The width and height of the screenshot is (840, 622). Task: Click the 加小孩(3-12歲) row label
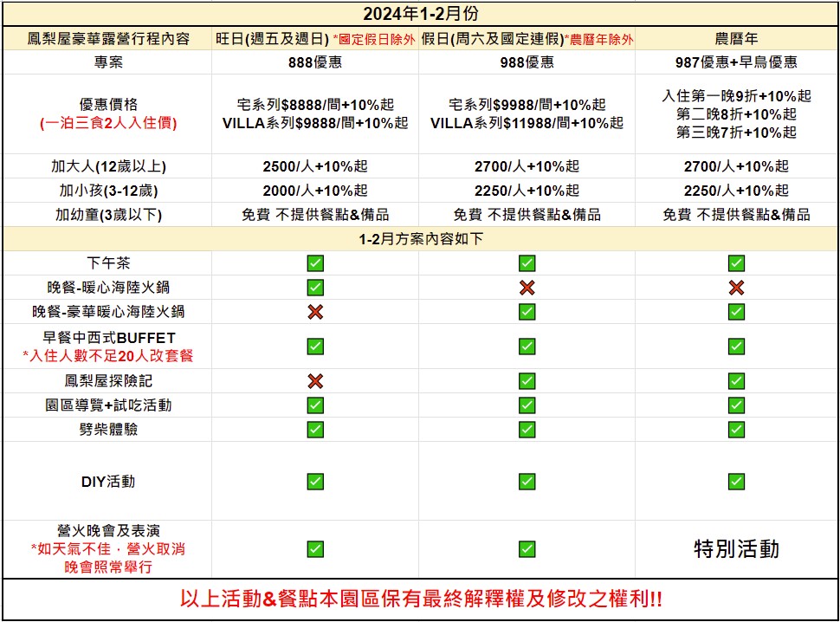pyautogui.click(x=109, y=191)
